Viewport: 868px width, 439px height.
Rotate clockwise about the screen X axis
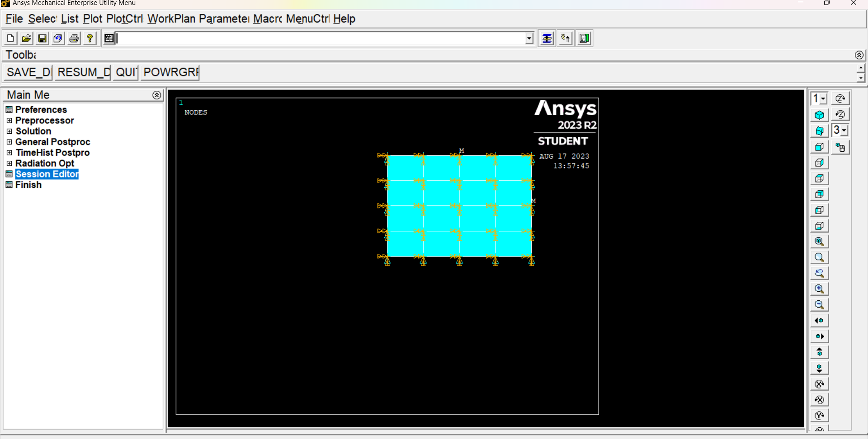(x=819, y=384)
